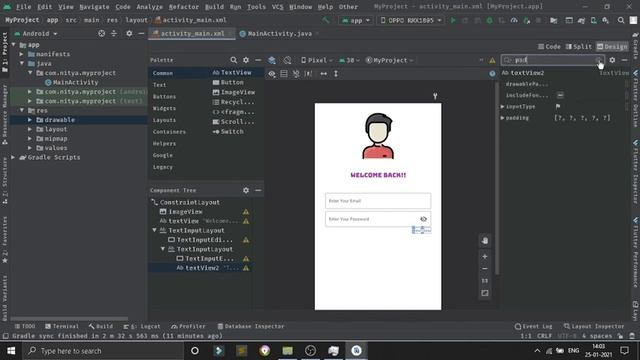640x360 pixels.
Task: Open the Android project view dropdown
Action: (x=36, y=33)
